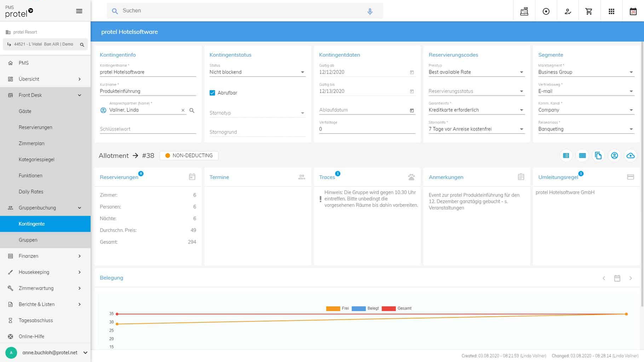The height and width of the screenshot is (362, 644).
Task: Open Daily Rates in sidebar
Action: click(x=45, y=192)
